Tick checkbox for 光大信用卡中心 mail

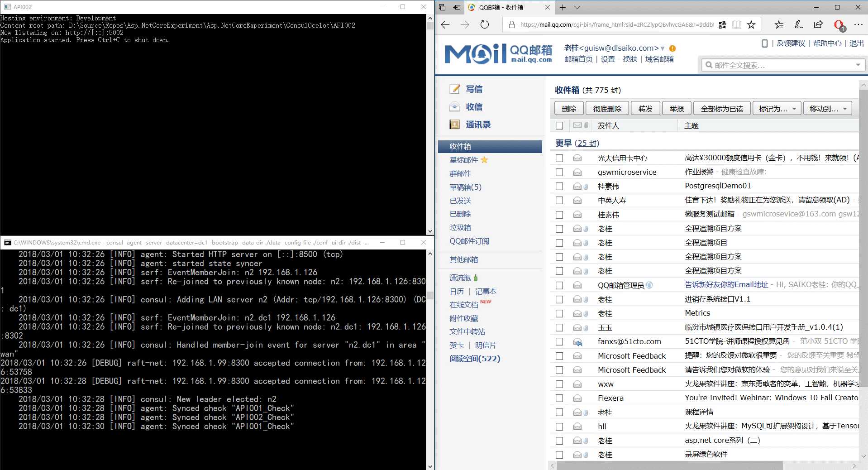(559, 158)
